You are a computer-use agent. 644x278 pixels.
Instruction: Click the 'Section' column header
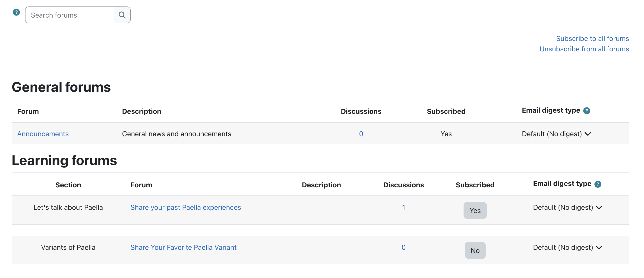click(68, 185)
